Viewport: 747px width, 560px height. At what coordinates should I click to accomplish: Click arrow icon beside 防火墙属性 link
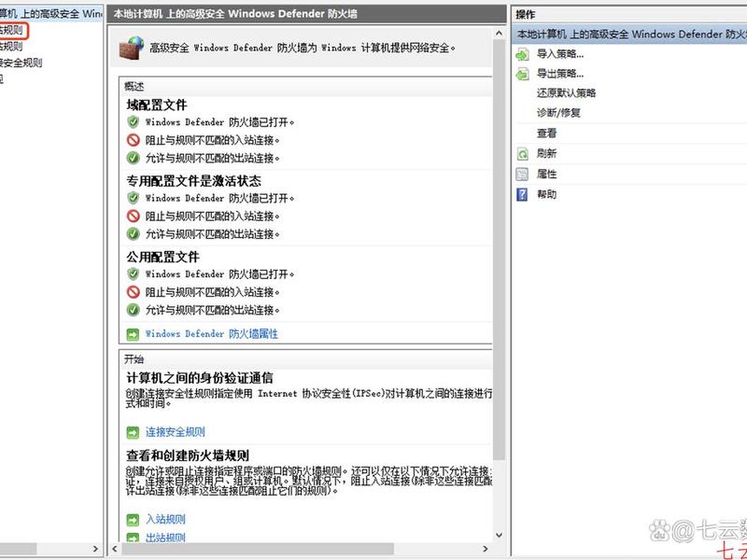point(133,334)
